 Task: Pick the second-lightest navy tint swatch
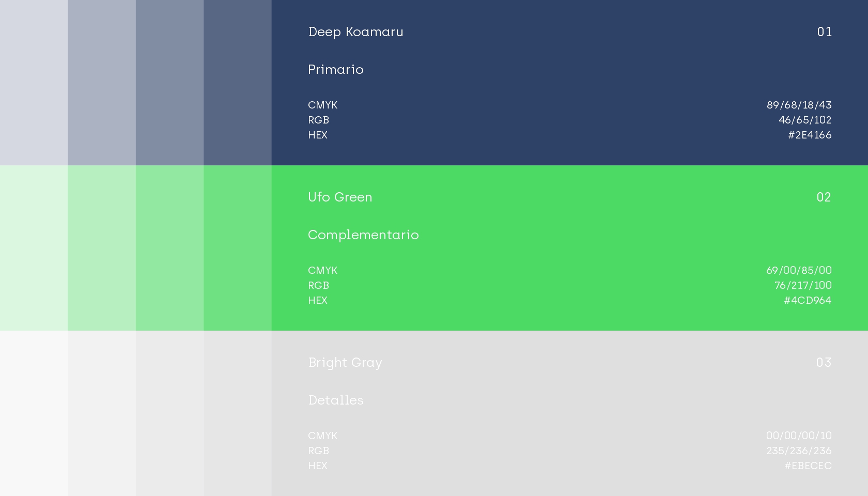click(102, 83)
